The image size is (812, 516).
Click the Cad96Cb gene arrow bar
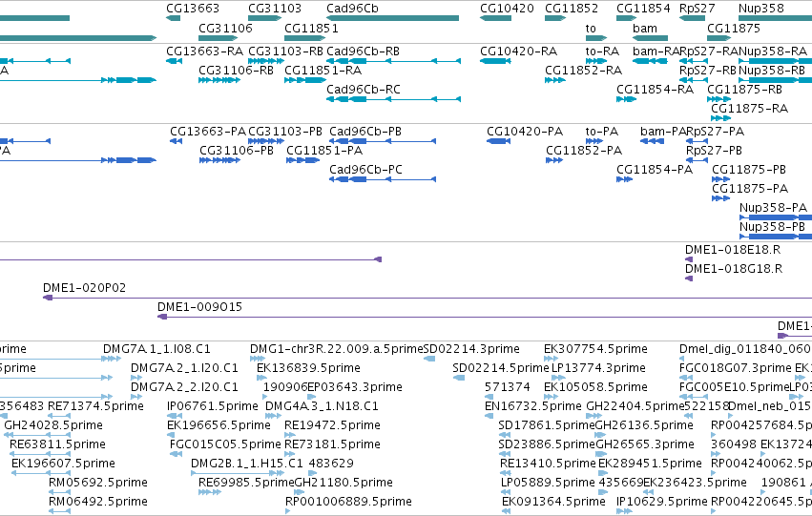pos(392,18)
